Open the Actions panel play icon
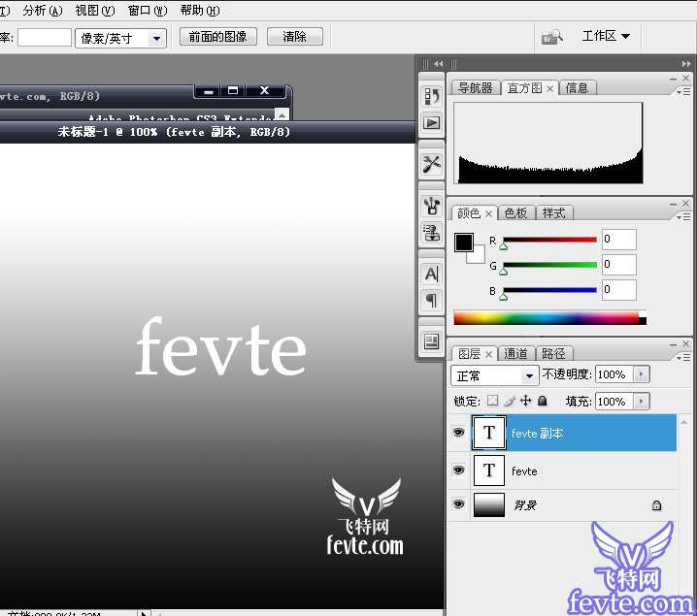Screen dimensions: 697x616 point(431,122)
